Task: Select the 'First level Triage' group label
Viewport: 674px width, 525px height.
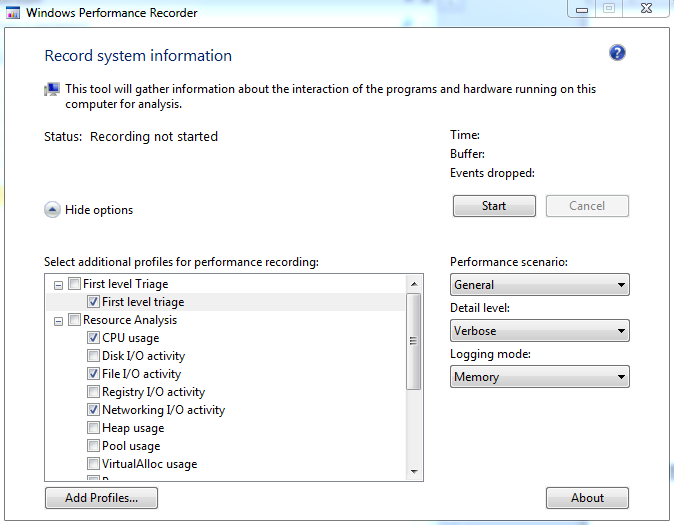Action: coord(126,284)
